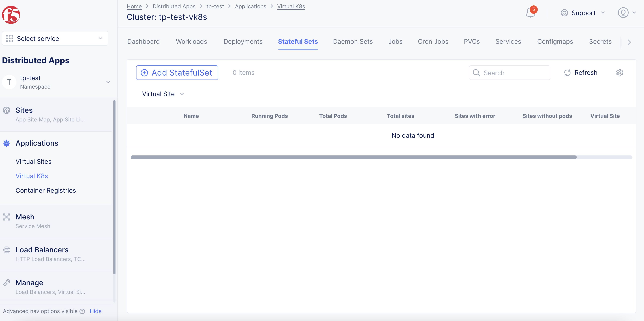The height and width of the screenshot is (321, 644).
Task: Click the Mesh icon in sidebar
Action: tap(7, 217)
